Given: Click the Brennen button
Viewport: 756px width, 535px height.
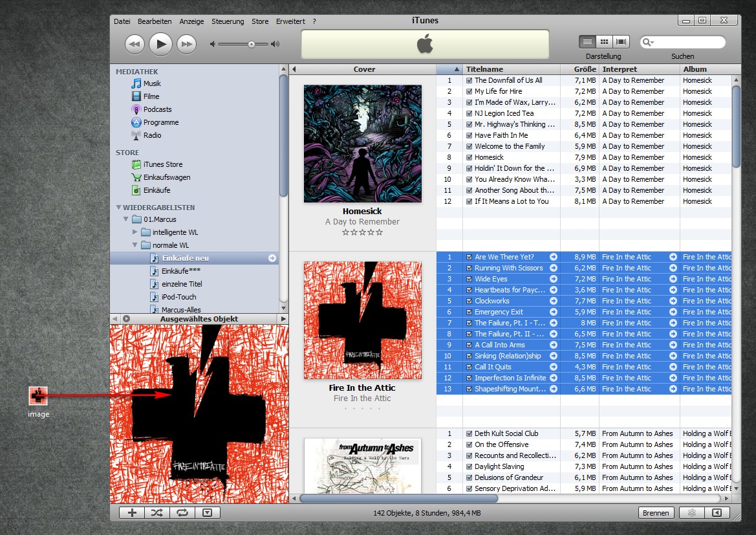Looking at the screenshot, I should click(656, 513).
